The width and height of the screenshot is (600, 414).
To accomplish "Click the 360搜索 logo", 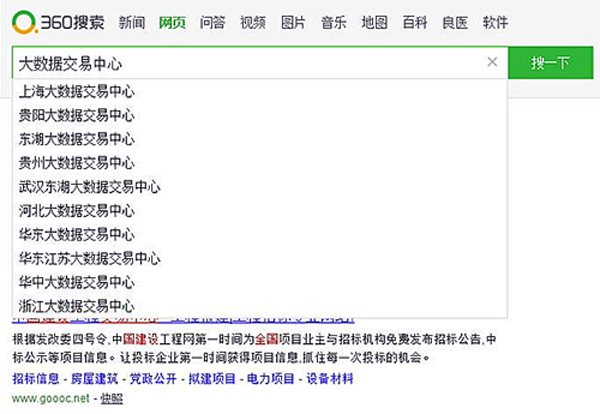I will (58, 23).
